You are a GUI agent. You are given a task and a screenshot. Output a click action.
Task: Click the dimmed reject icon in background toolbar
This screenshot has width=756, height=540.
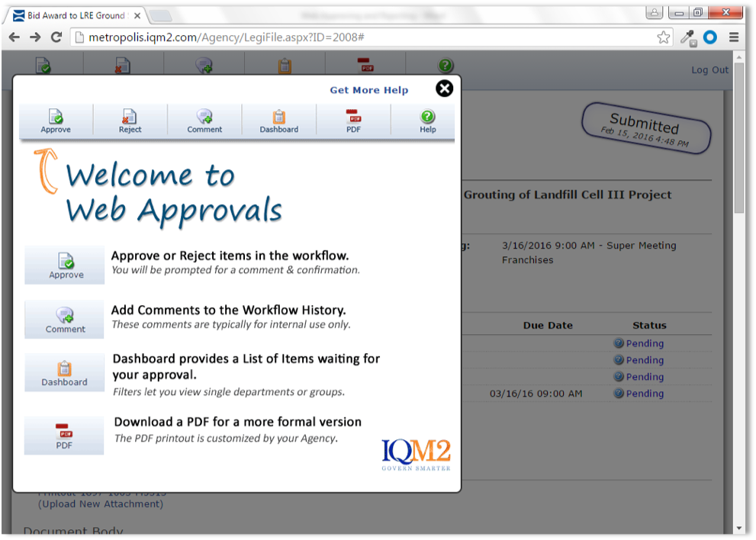pos(123,65)
